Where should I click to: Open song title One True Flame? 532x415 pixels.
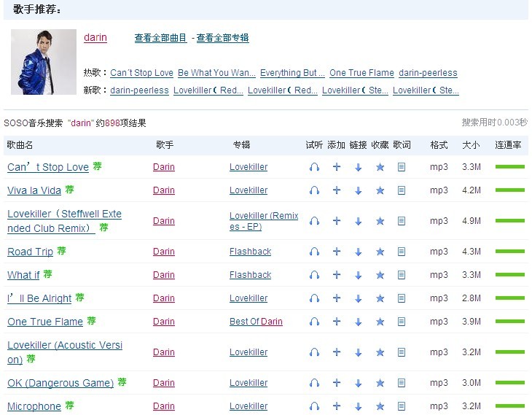coord(45,322)
